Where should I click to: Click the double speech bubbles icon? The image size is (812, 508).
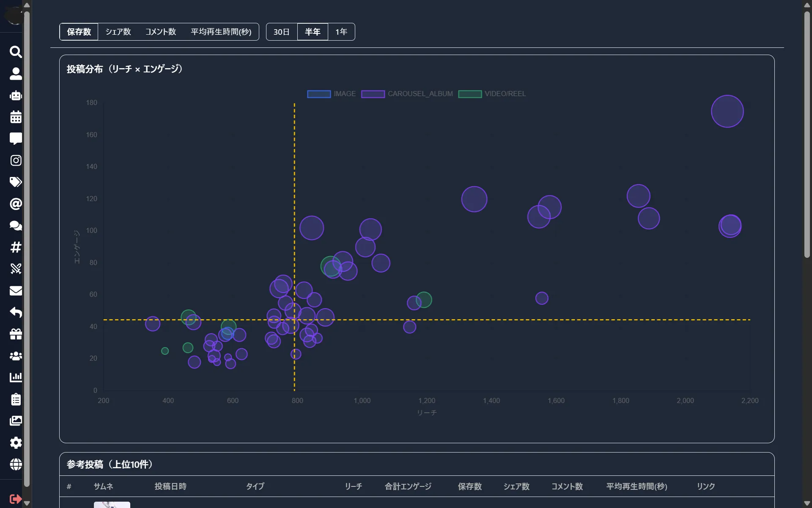tap(16, 226)
